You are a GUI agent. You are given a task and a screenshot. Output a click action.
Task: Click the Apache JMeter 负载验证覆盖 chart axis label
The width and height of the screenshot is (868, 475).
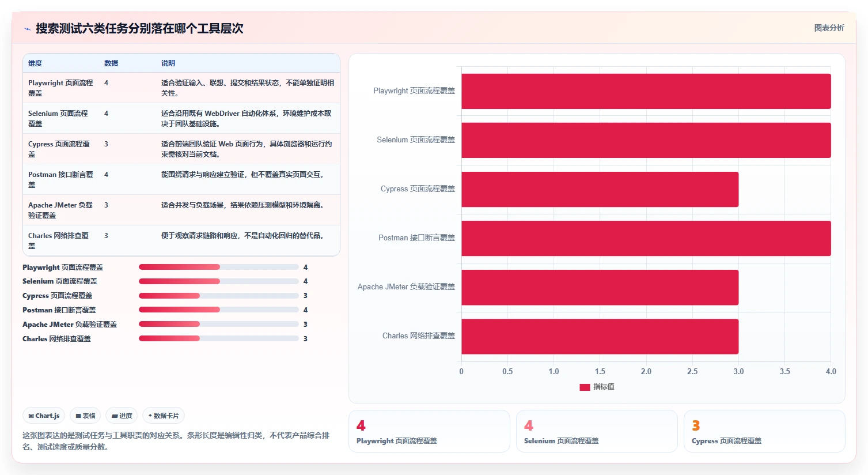406,286
